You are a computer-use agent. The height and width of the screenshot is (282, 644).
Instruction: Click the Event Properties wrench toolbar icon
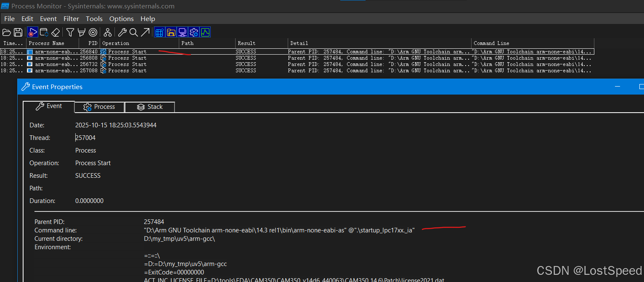tap(122, 32)
